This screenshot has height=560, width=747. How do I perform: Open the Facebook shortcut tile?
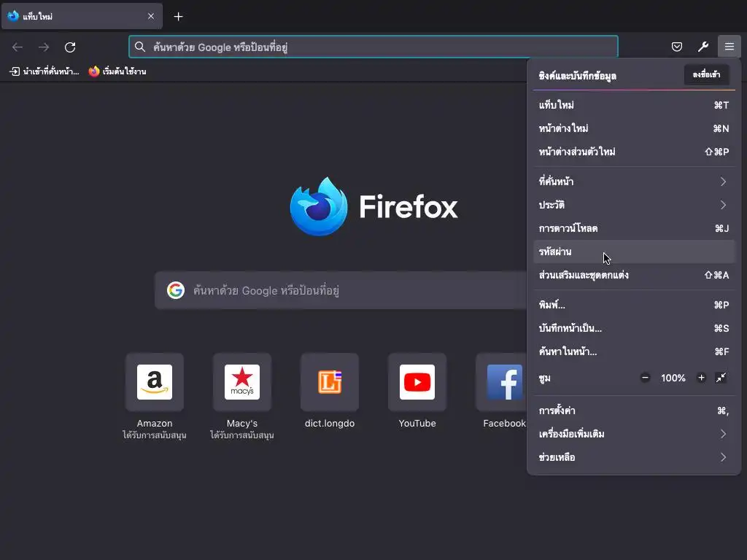501,382
